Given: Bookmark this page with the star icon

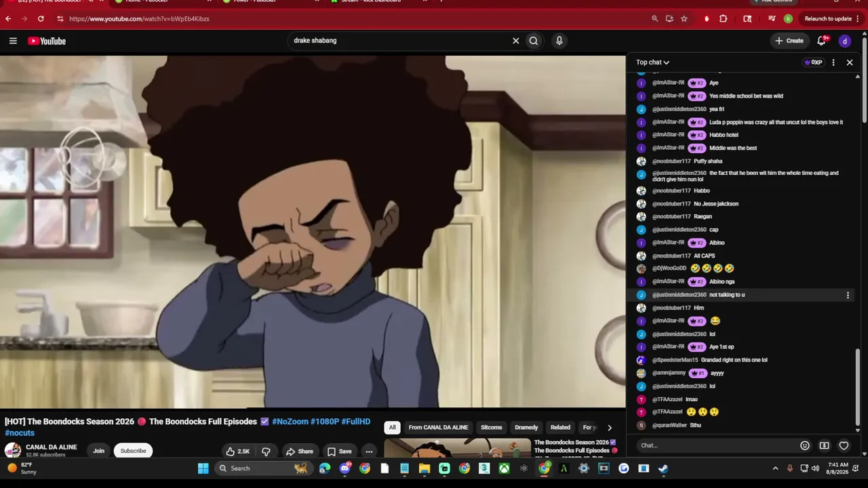Looking at the screenshot, I should [684, 19].
